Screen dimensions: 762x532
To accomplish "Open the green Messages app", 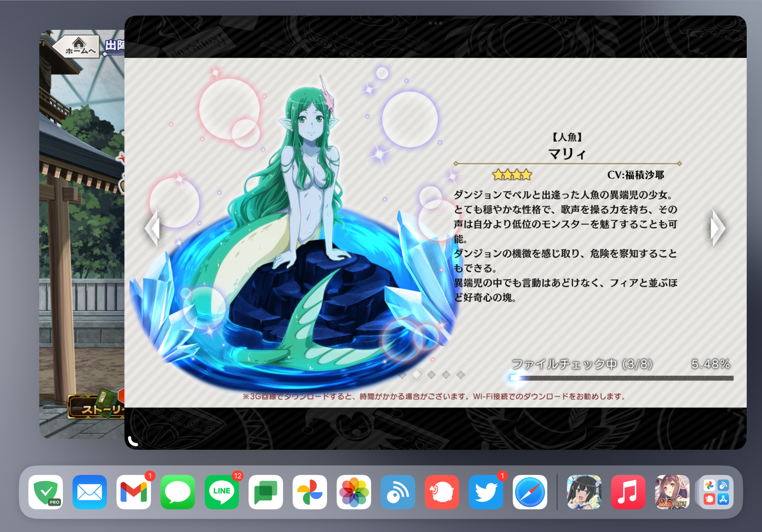I will [x=177, y=492].
